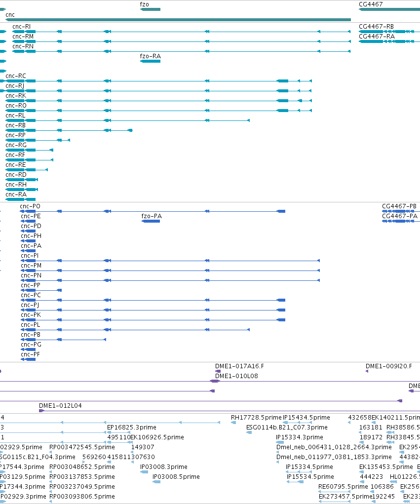Select transcript cnc-RH label
Screen dimensions: 420x504
pyautogui.click(x=16, y=185)
